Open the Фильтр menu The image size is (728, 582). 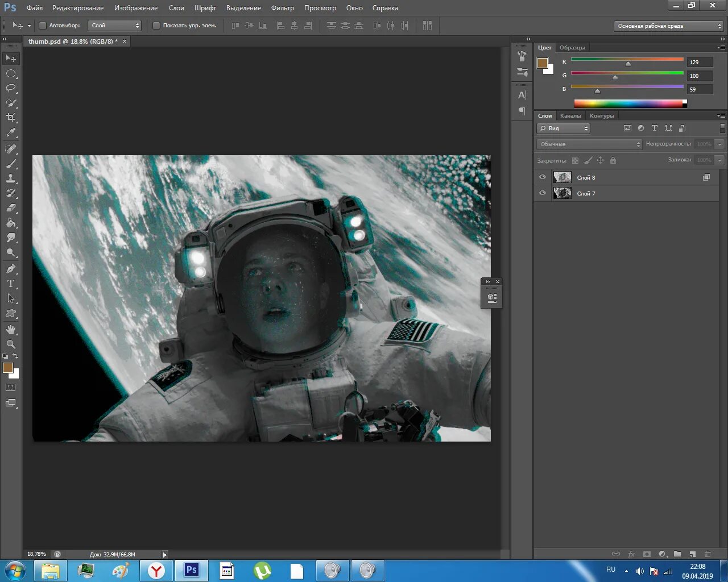tap(282, 8)
